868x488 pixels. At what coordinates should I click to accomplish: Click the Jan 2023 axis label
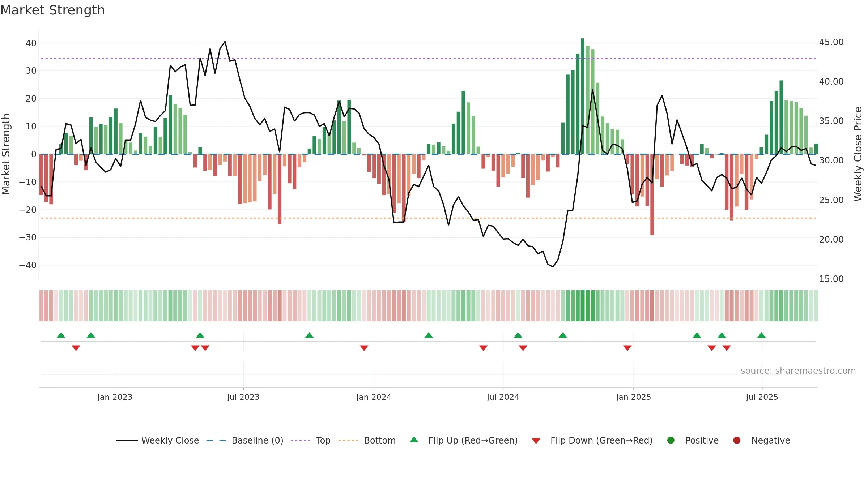[115, 397]
